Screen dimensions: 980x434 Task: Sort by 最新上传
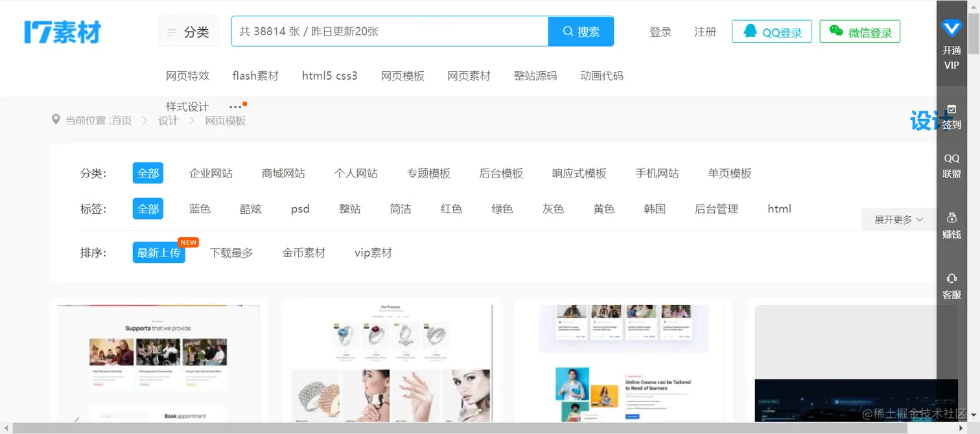coord(159,253)
